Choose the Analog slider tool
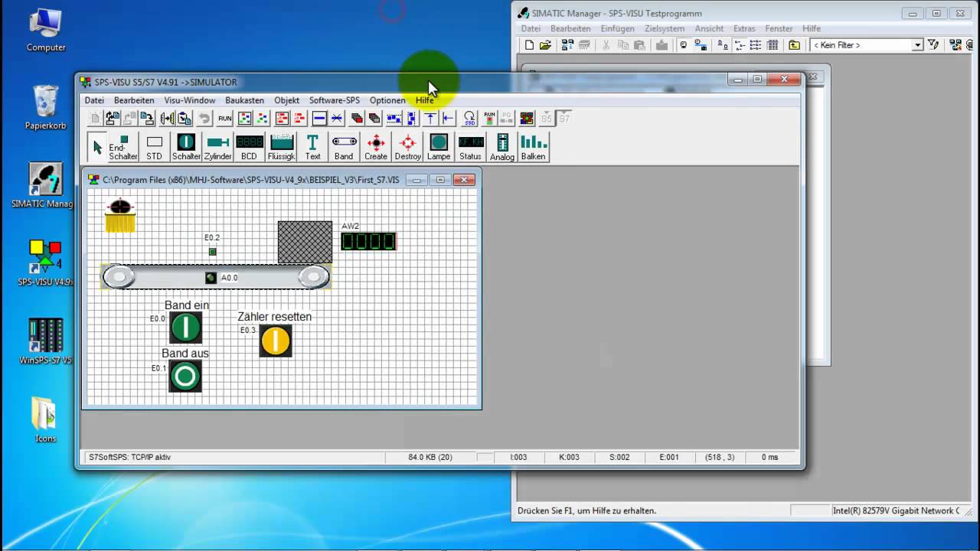 (x=502, y=147)
